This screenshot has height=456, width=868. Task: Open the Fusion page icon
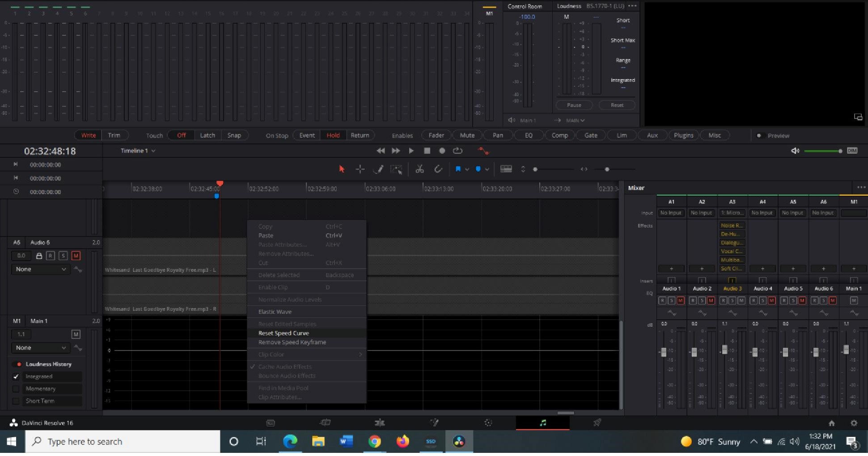coord(434,422)
